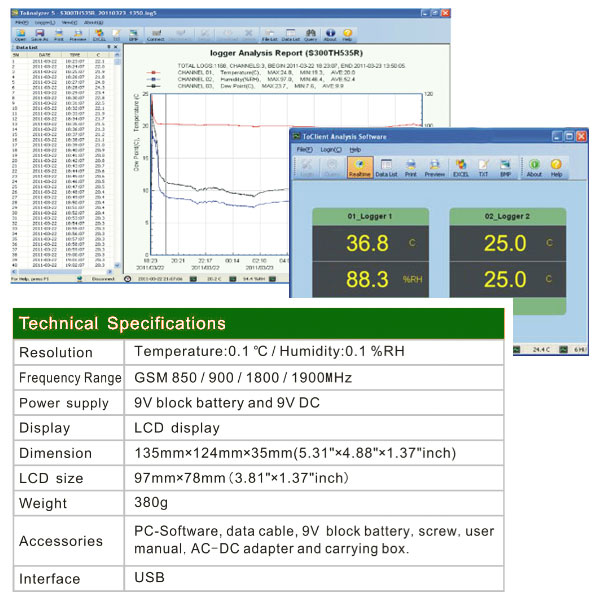Click About in the ToClient toolbar
Viewport: 600px width, 600px height.
(534, 167)
